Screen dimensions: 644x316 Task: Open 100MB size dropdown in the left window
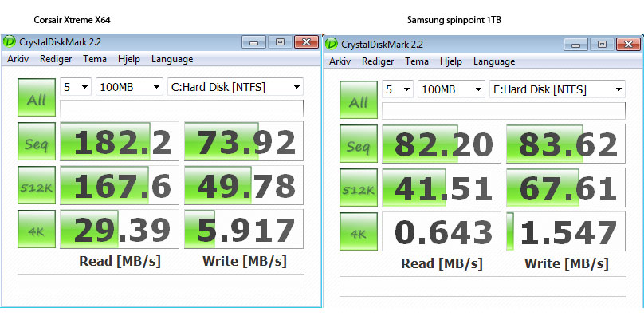[129, 87]
